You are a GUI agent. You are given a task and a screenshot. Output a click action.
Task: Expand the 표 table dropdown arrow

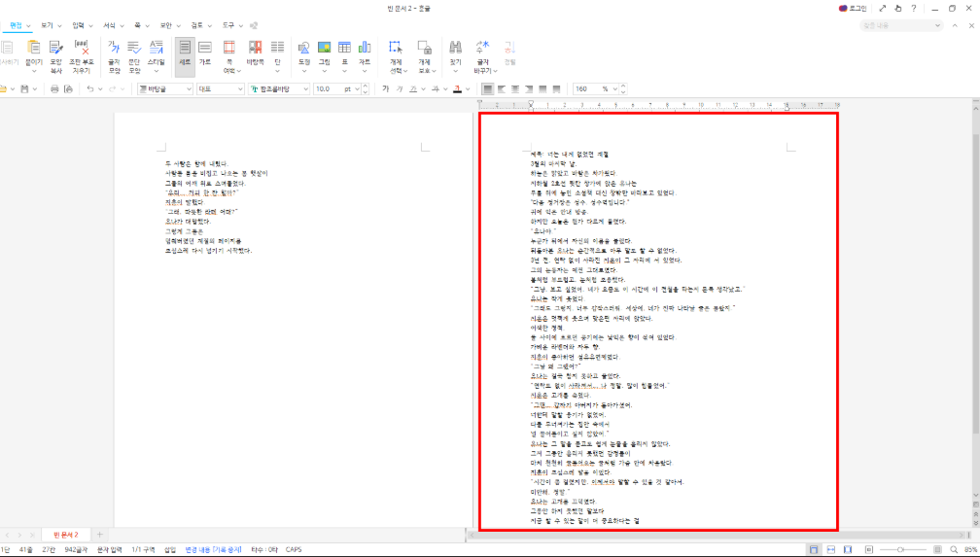coord(344,71)
